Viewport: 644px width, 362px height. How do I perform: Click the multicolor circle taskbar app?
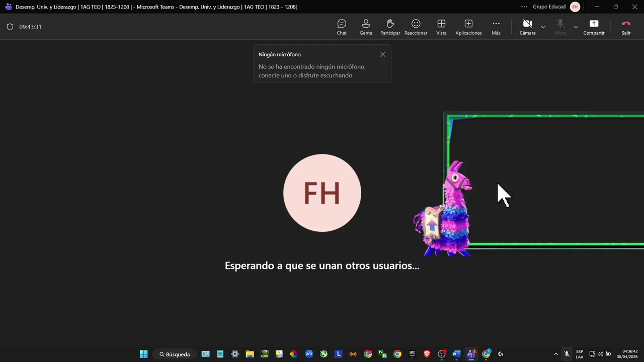pos(294,354)
